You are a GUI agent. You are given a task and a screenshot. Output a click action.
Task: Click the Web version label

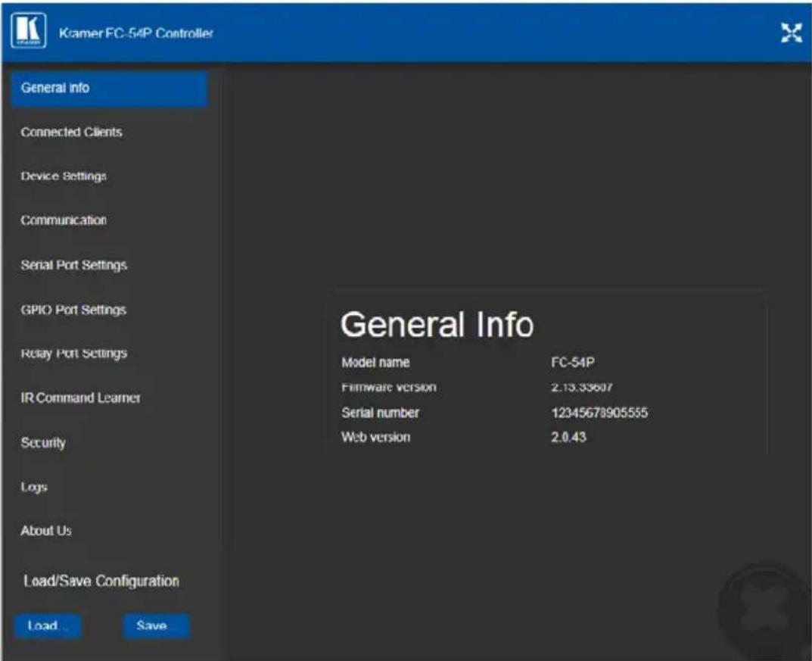[x=376, y=437]
